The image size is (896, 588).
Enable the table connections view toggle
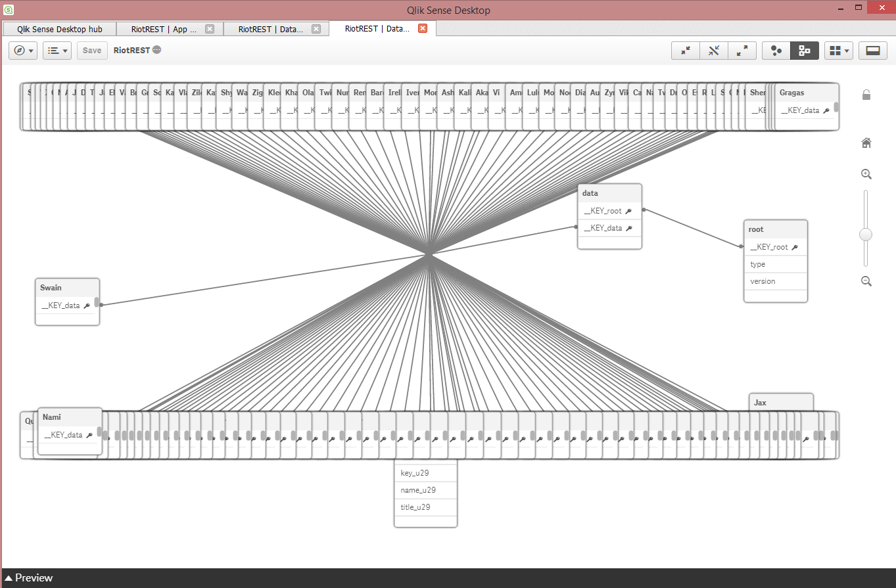[805, 50]
